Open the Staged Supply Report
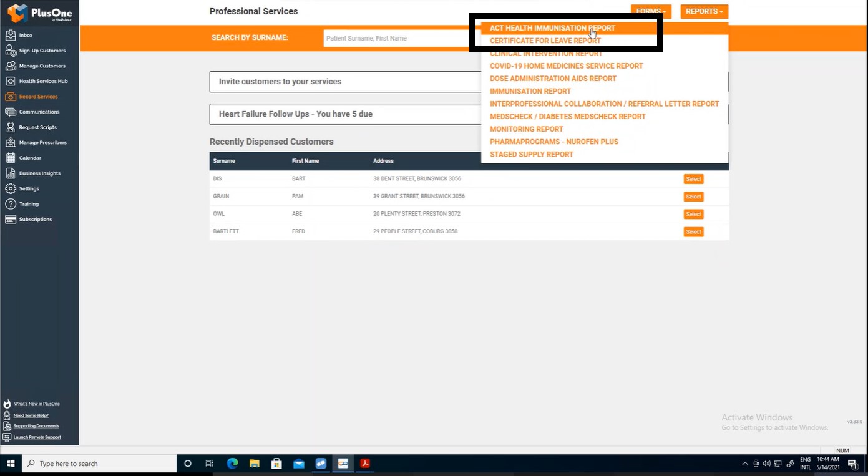Viewport: 868px width, 476px height. [x=531, y=155]
